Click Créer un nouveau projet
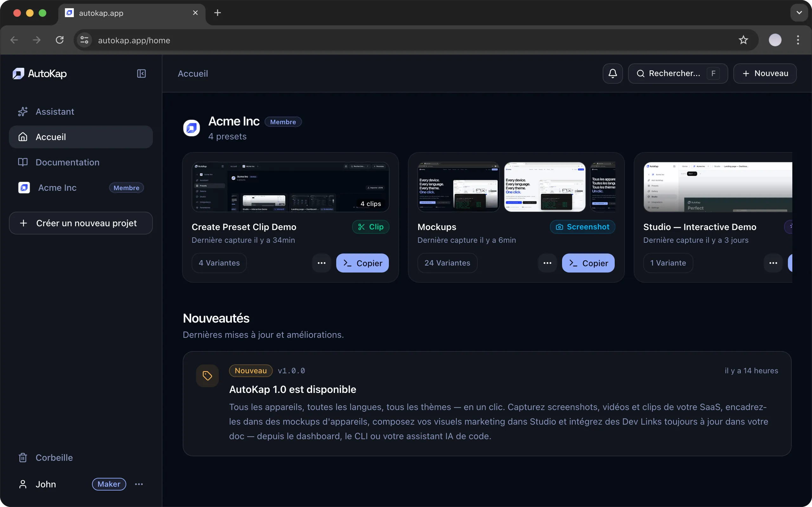The height and width of the screenshot is (507, 812). point(81,223)
